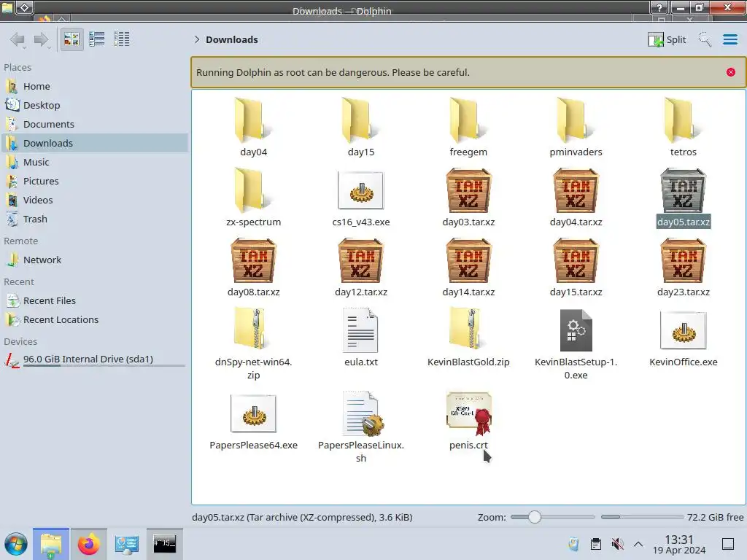Open Network under Remote
Screen dimensions: 747x560
[94, 260]
